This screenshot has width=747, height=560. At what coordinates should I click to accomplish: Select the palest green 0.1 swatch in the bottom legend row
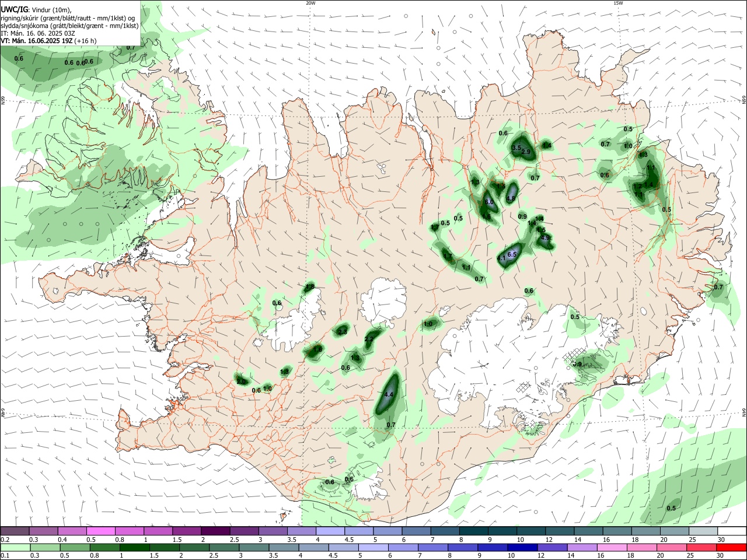15,547
